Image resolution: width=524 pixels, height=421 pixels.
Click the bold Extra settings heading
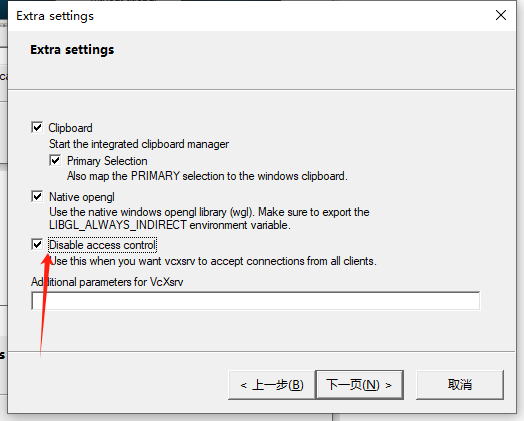(72, 50)
